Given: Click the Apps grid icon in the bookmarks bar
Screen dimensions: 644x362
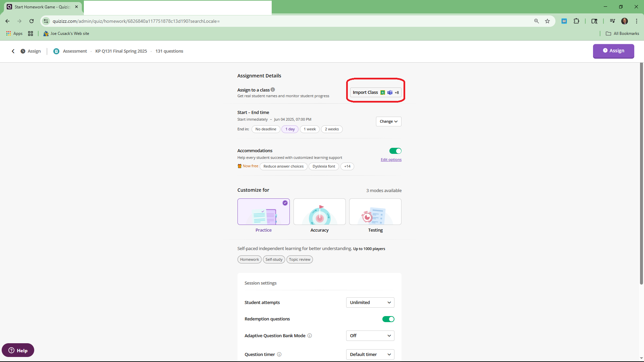Looking at the screenshot, I should 9,34.
